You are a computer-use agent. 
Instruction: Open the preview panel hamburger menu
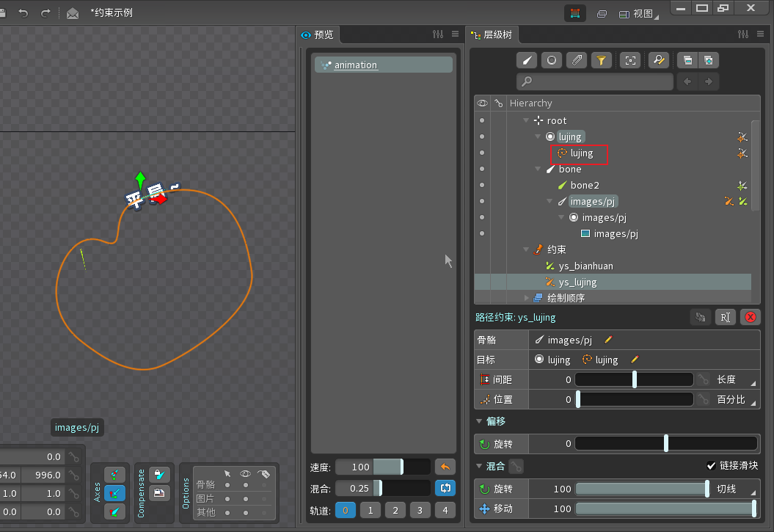coord(455,34)
